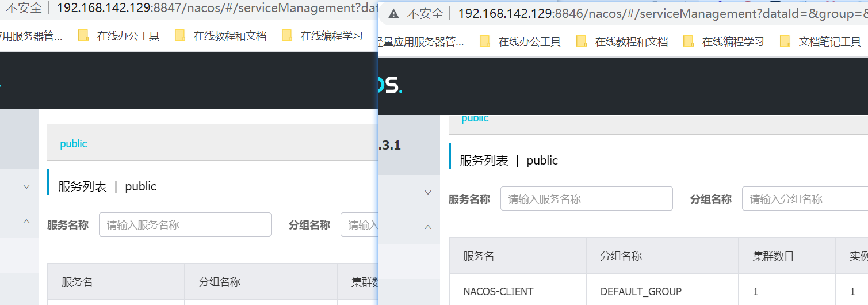Click the 不安全 security label in 8847 window

23,9
